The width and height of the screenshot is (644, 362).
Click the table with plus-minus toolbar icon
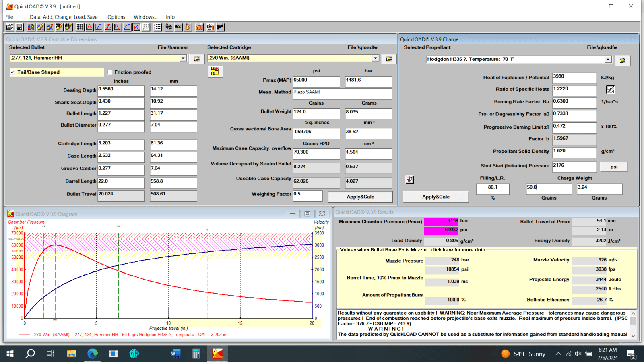146,27
